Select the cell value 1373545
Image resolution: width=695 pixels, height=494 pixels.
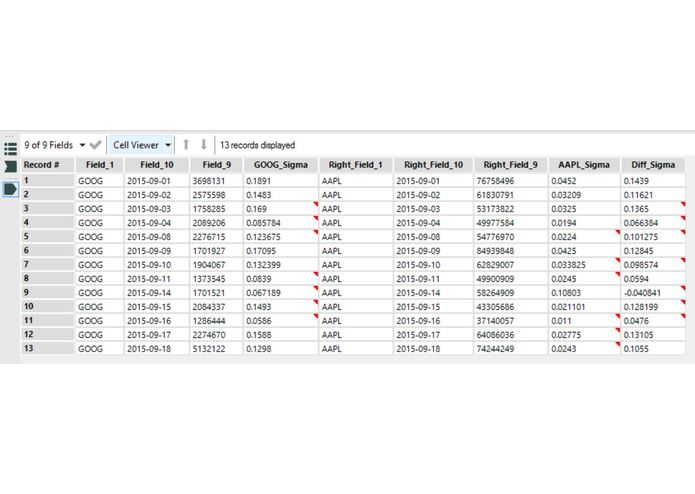[216, 279]
